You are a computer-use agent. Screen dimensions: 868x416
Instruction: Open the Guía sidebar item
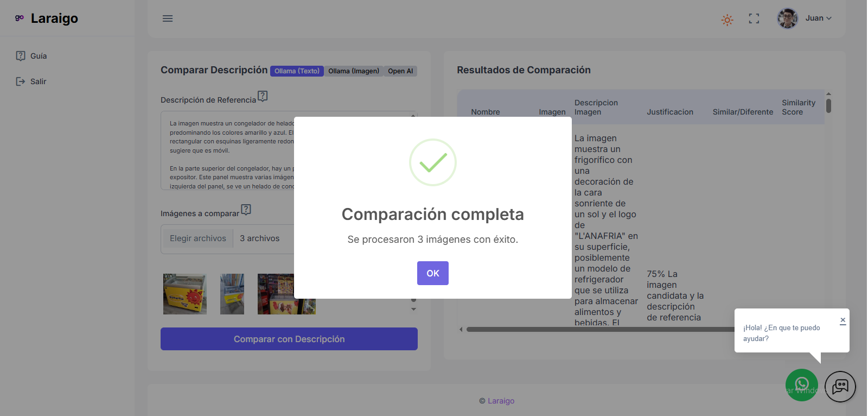[x=38, y=56]
